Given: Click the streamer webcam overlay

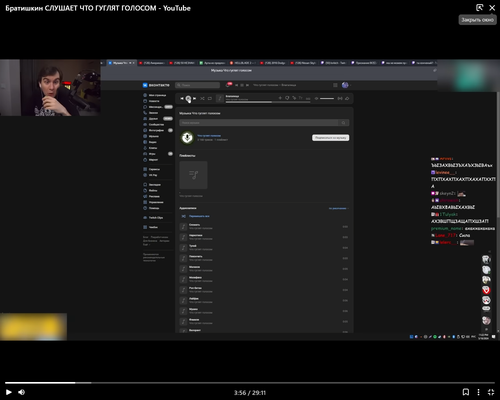Looking at the screenshot, I should [50, 88].
